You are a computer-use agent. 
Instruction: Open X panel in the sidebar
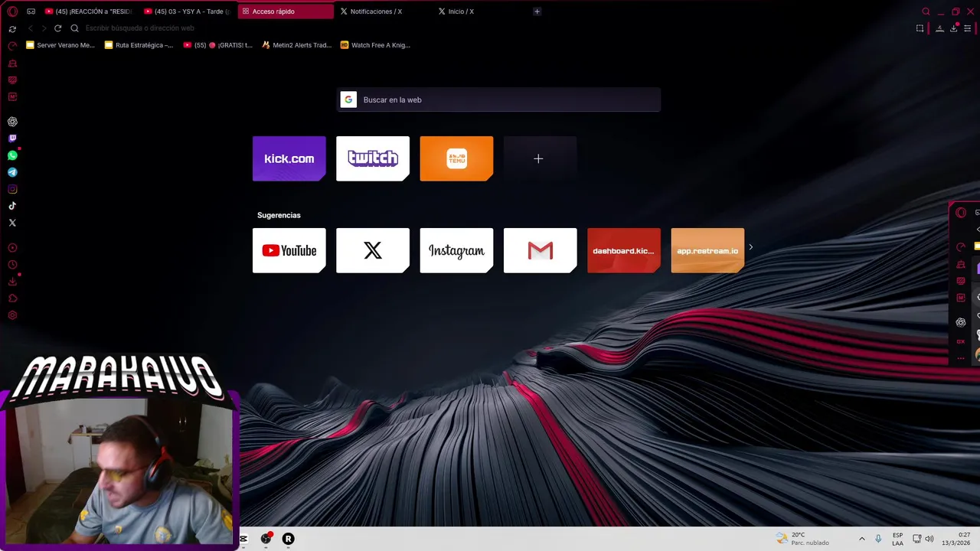(x=12, y=223)
